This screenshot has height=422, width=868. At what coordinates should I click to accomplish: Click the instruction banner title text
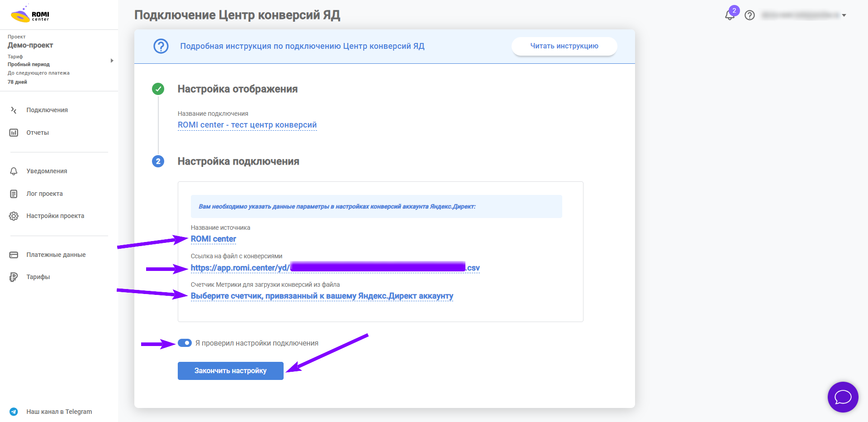pos(302,46)
